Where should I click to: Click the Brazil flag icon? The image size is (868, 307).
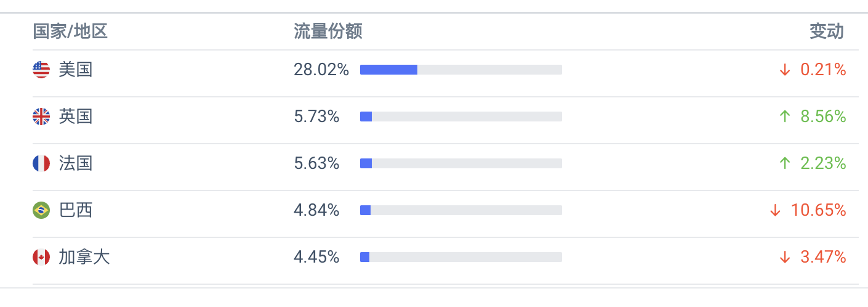41,210
